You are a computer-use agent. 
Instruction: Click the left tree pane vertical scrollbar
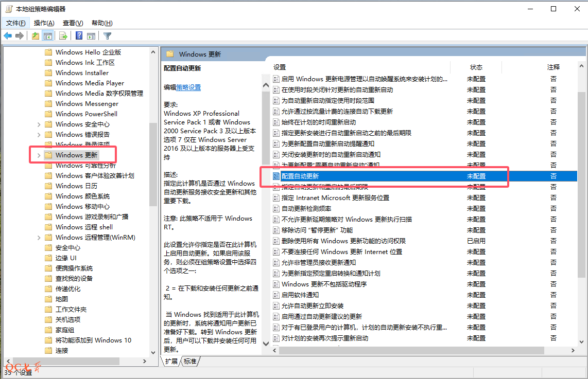[x=153, y=165]
